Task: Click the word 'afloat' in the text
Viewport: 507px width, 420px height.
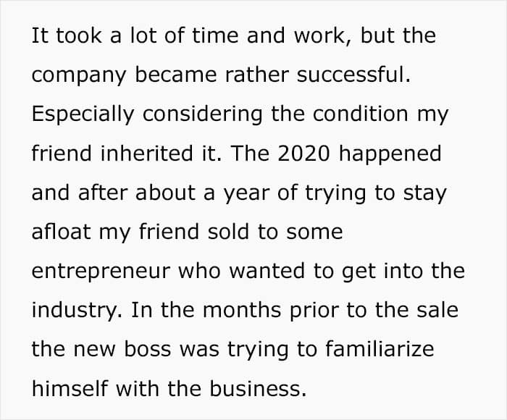Action: coord(61,232)
